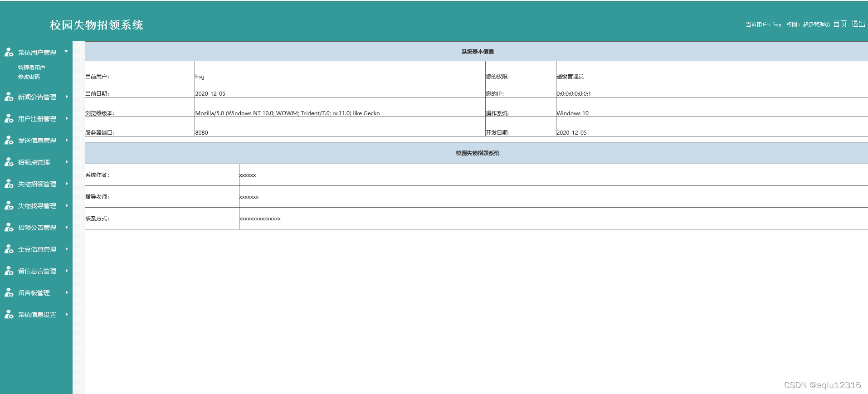The height and width of the screenshot is (394, 868).
Task: Click the user icon beside 金豆信息管理
Action: point(9,249)
